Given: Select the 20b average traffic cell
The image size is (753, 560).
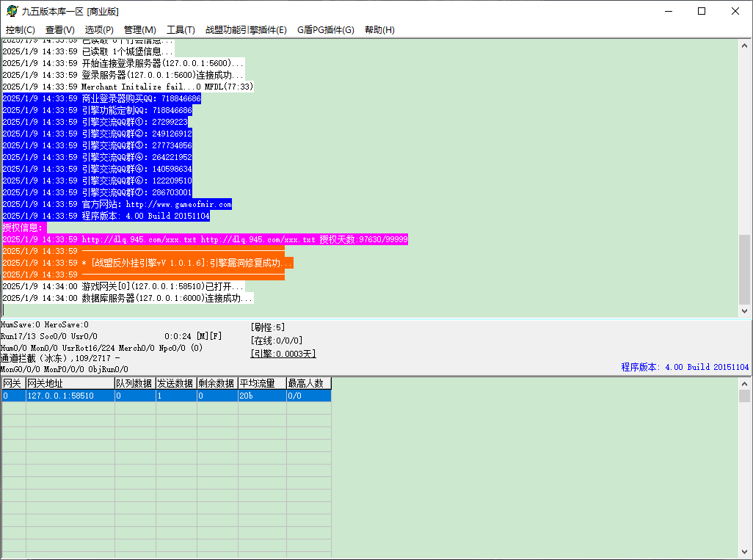Looking at the screenshot, I should click(262, 396).
